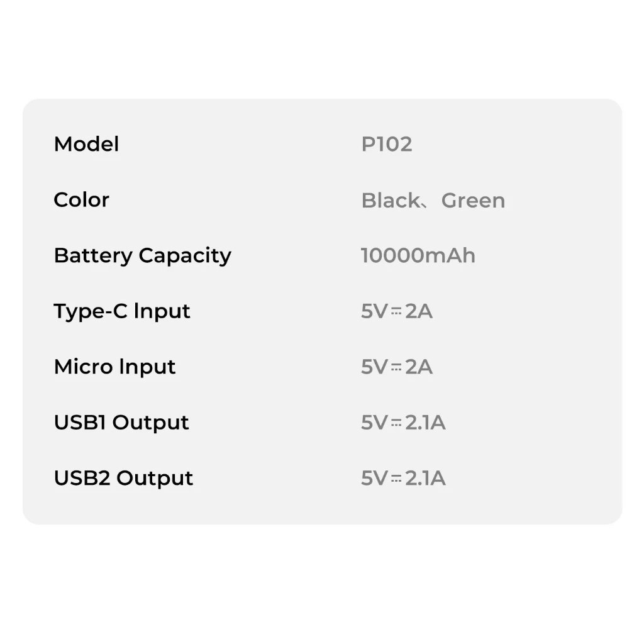Choose the Green color value
644x644 pixels.
coord(473,201)
